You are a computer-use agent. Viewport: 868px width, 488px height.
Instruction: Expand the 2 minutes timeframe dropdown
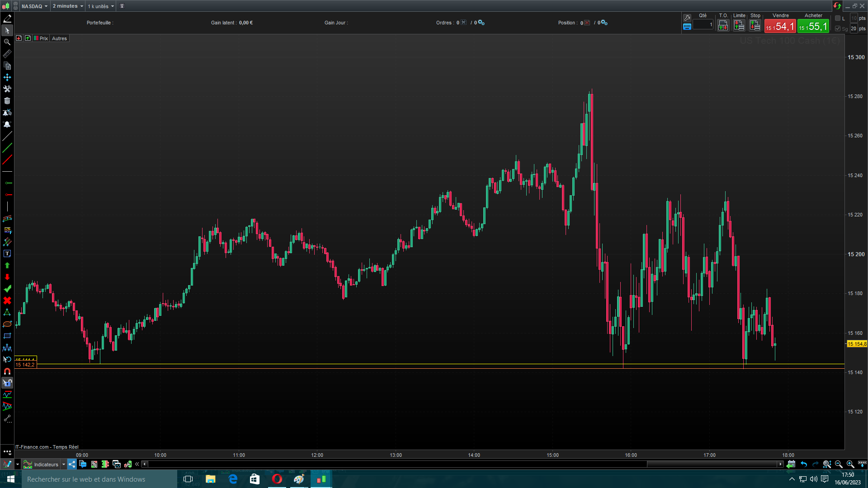pyautogui.click(x=68, y=6)
